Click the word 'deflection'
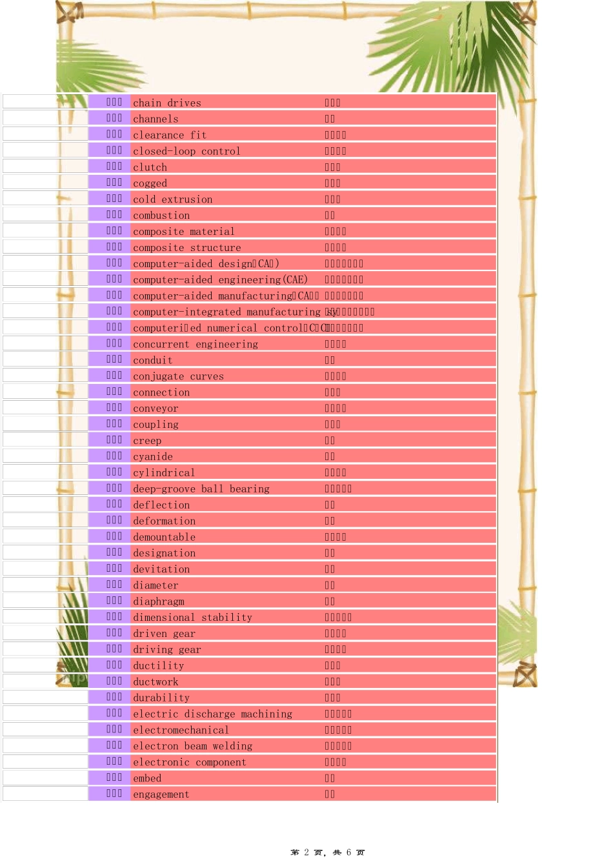This screenshot has height=868, width=613. (x=161, y=505)
